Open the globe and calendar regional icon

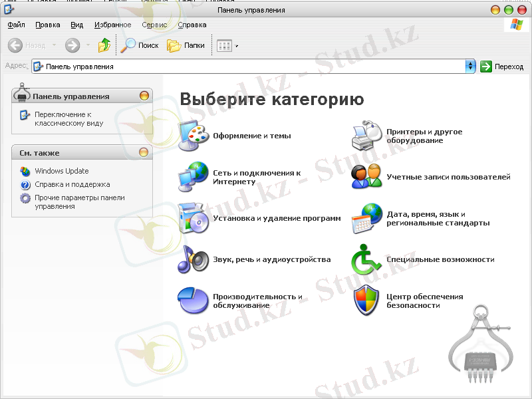point(366,218)
